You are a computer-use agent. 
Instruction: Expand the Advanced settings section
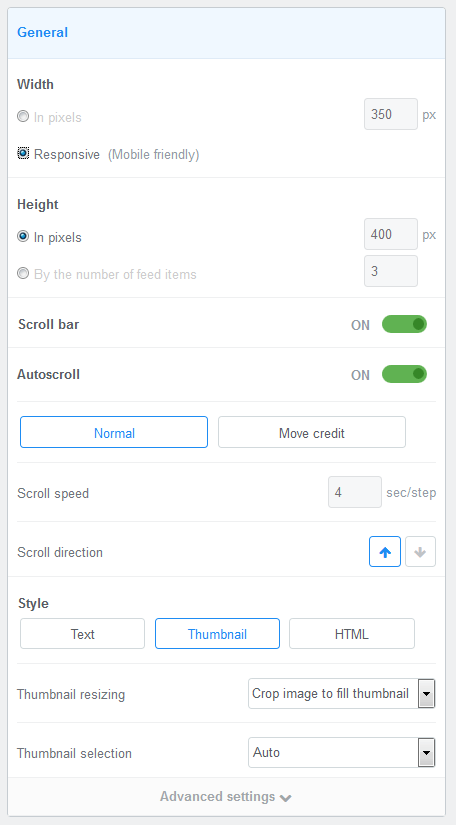[x=226, y=797]
